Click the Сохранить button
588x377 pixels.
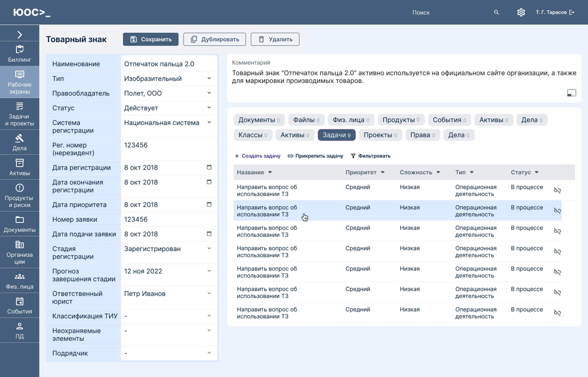[x=151, y=39]
